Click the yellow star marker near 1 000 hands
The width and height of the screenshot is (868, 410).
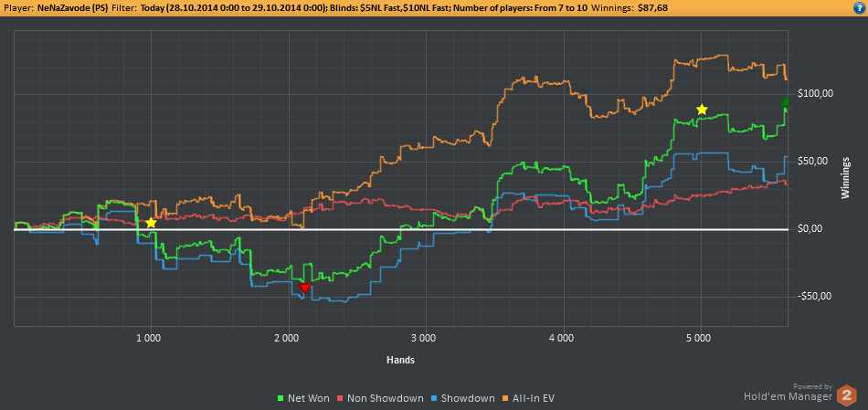pyautogui.click(x=151, y=223)
